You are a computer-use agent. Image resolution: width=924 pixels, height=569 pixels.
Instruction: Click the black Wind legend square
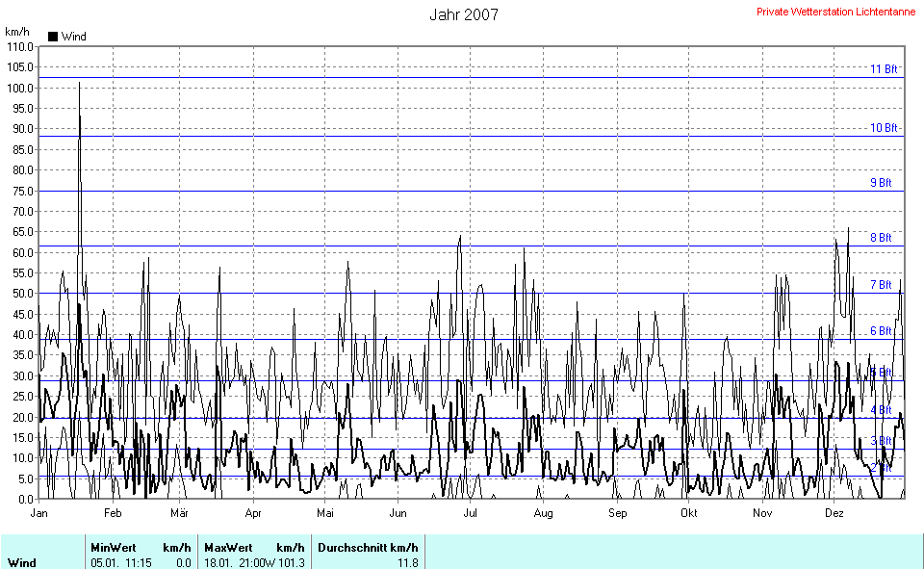53,37
